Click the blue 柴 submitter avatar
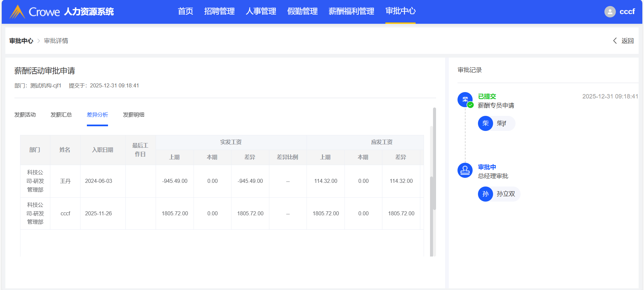 [465, 99]
